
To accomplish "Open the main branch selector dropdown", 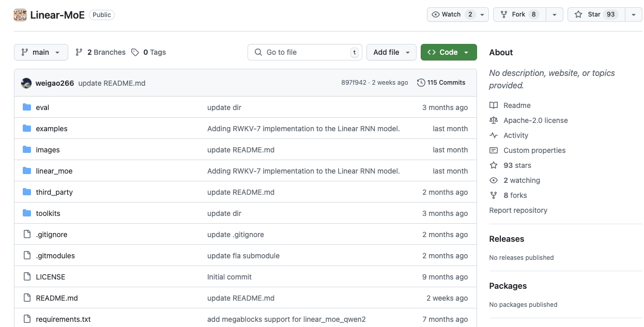I will click(x=41, y=52).
